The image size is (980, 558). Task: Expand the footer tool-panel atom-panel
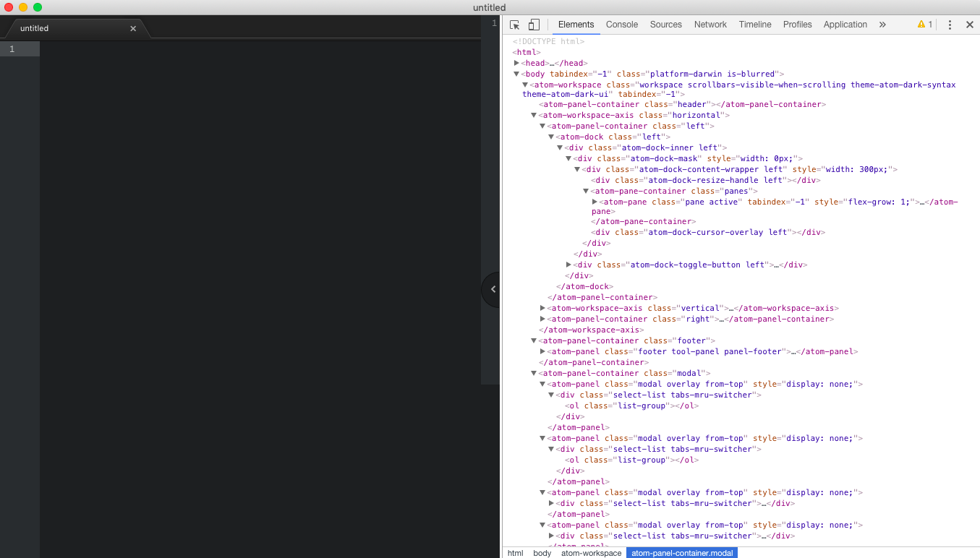pyautogui.click(x=542, y=351)
